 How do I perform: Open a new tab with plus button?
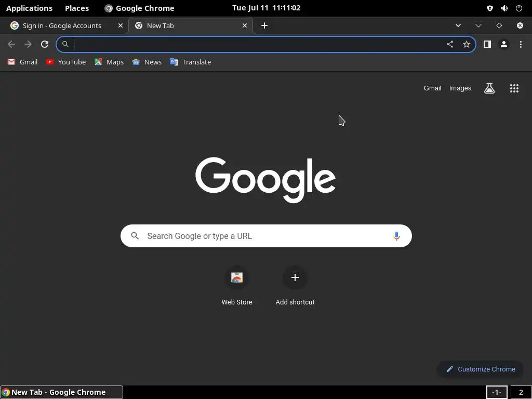click(x=264, y=25)
